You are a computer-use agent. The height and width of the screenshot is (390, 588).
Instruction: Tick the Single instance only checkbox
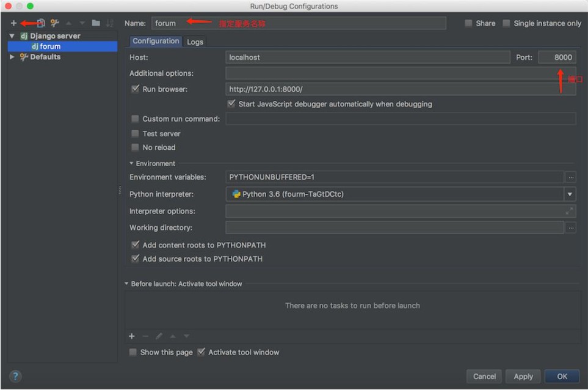pyautogui.click(x=506, y=23)
